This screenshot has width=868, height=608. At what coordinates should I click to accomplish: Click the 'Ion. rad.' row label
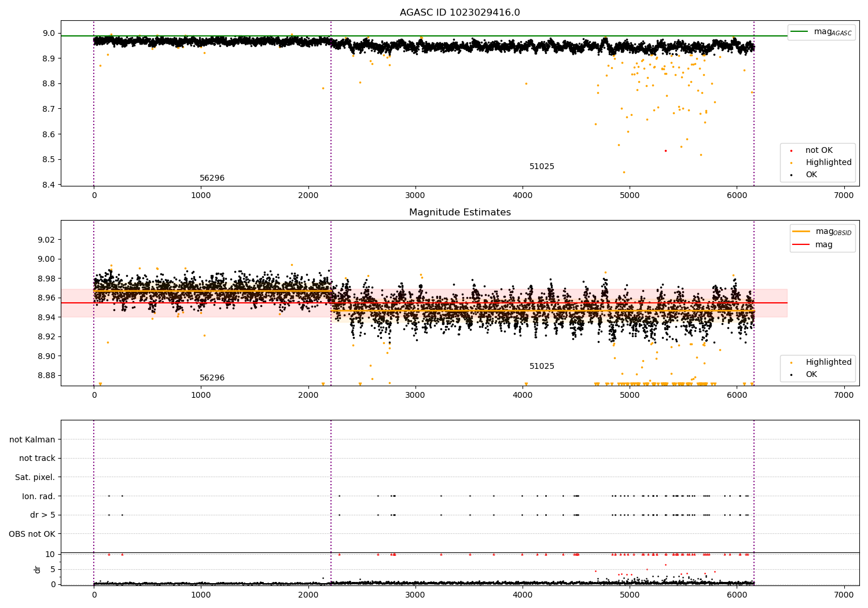(x=39, y=496)
